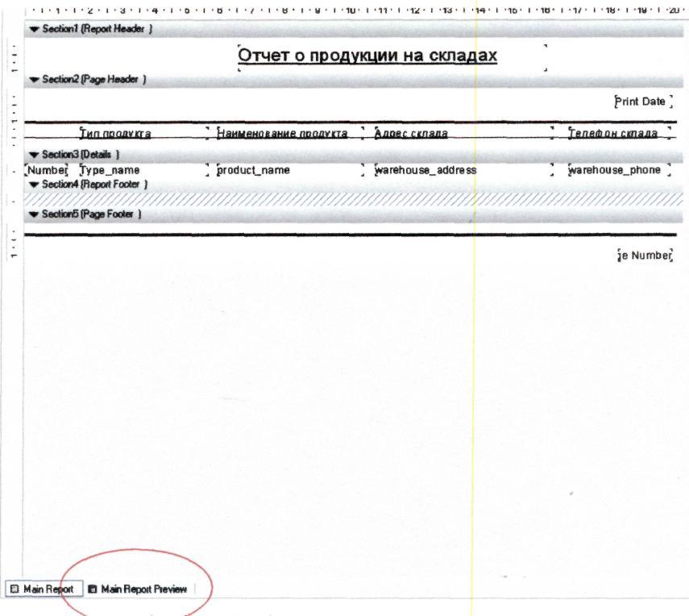Collapse Section1 Report Header triangle
The image size is (689, 616).
(x=34, y=29)
